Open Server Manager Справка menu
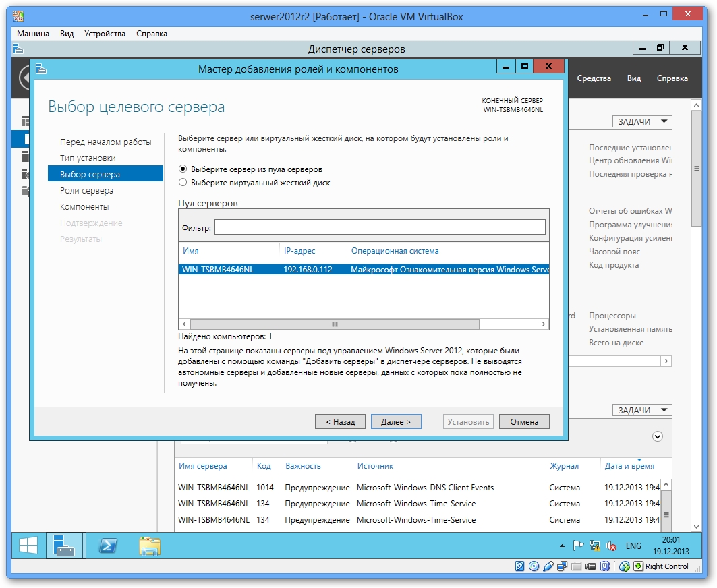The width and height of the screenshot is (717, 588). (672, 78)
